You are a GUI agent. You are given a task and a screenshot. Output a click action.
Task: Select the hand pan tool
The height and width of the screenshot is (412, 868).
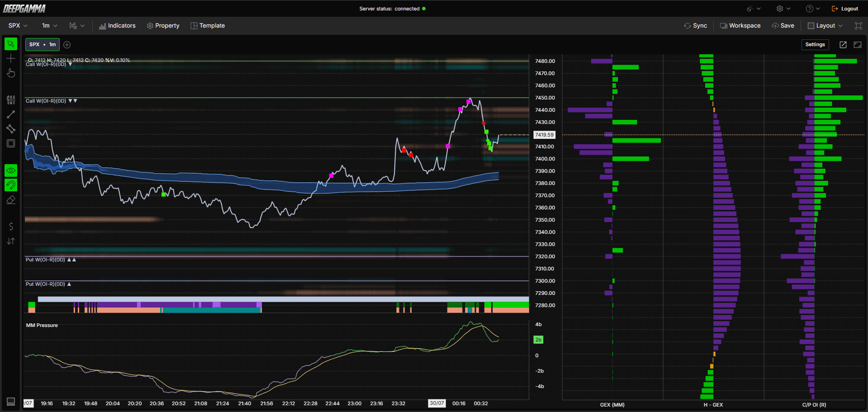[x=11, y=73]
